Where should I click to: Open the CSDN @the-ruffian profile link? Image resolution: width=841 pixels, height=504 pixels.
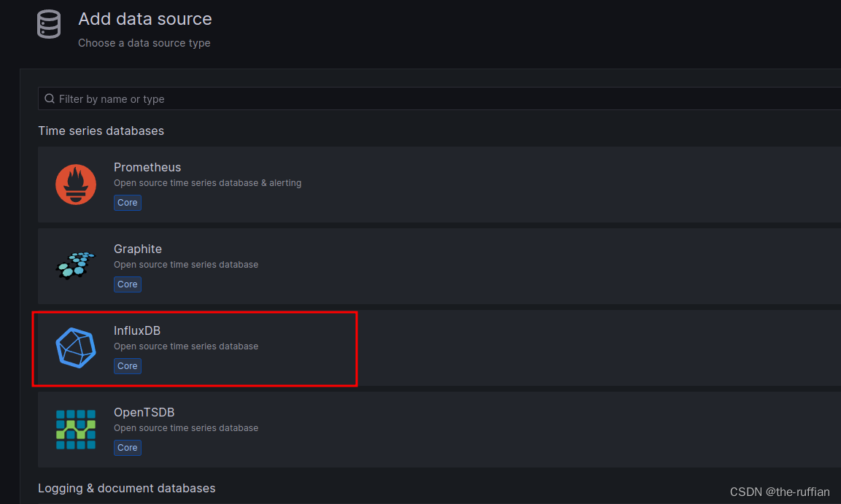point(780,492)
